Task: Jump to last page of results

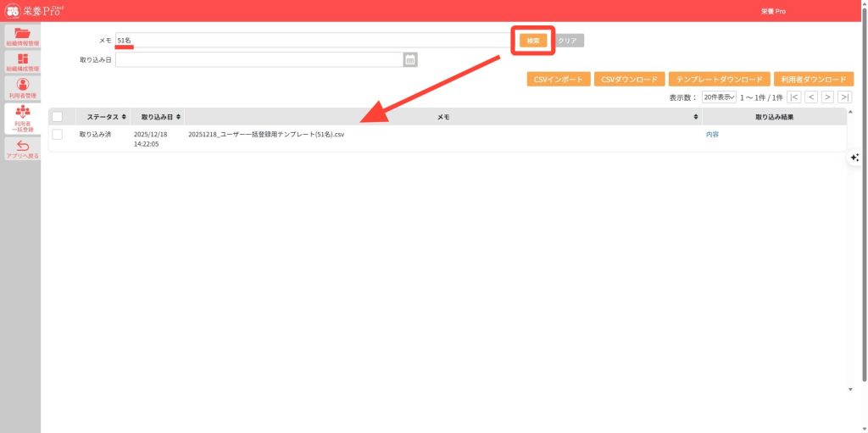Action: pos(844,97)
